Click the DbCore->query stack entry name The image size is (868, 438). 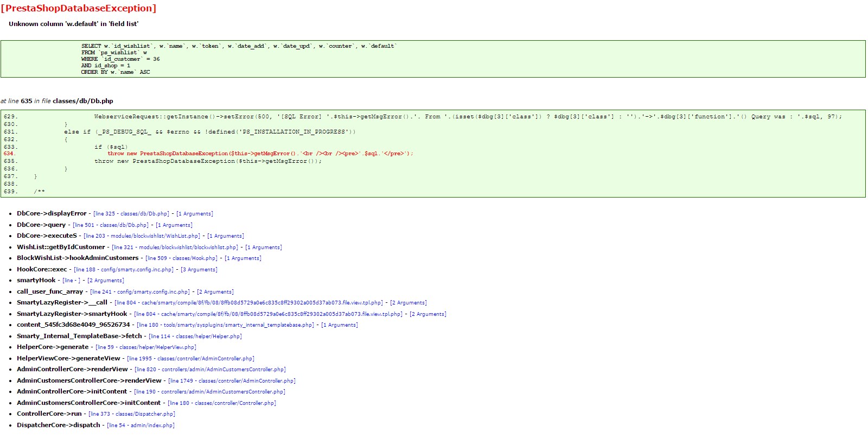(x=41, y=225)
